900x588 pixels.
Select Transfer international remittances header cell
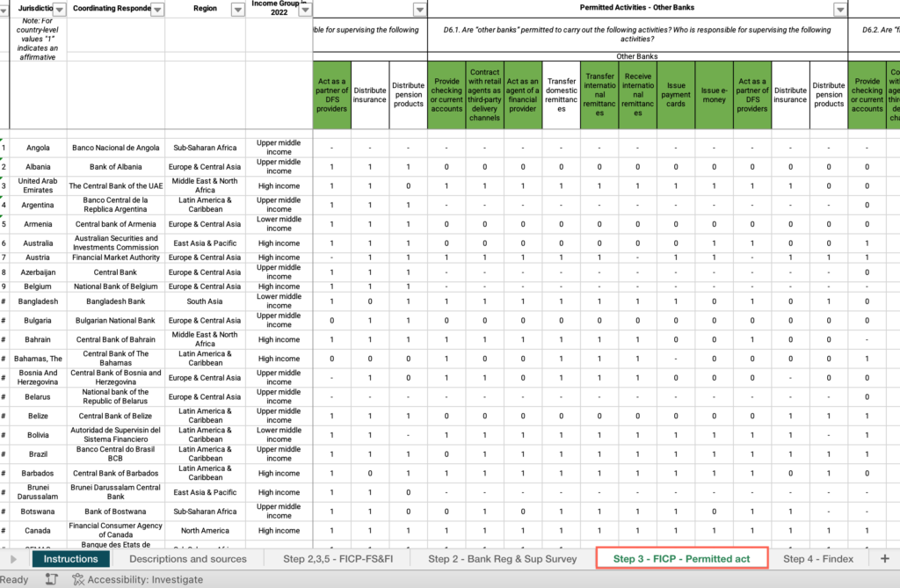[599, 95]
